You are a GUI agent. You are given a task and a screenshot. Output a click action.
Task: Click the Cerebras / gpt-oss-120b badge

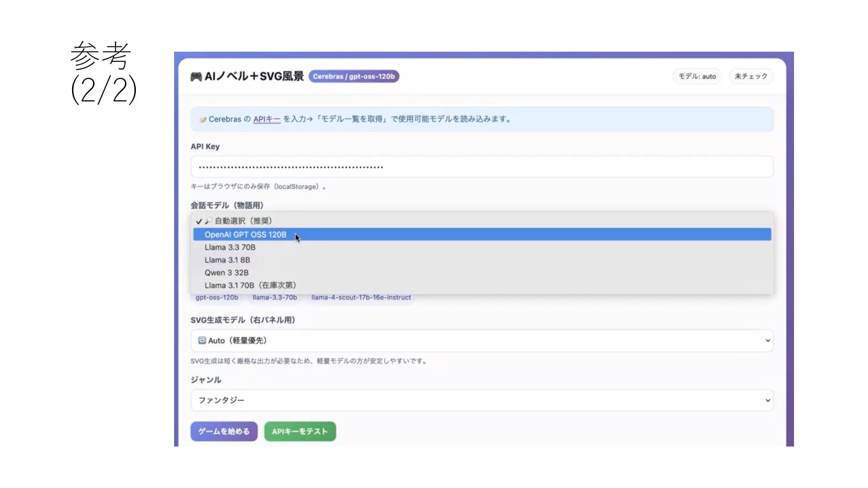click(354, 77)
